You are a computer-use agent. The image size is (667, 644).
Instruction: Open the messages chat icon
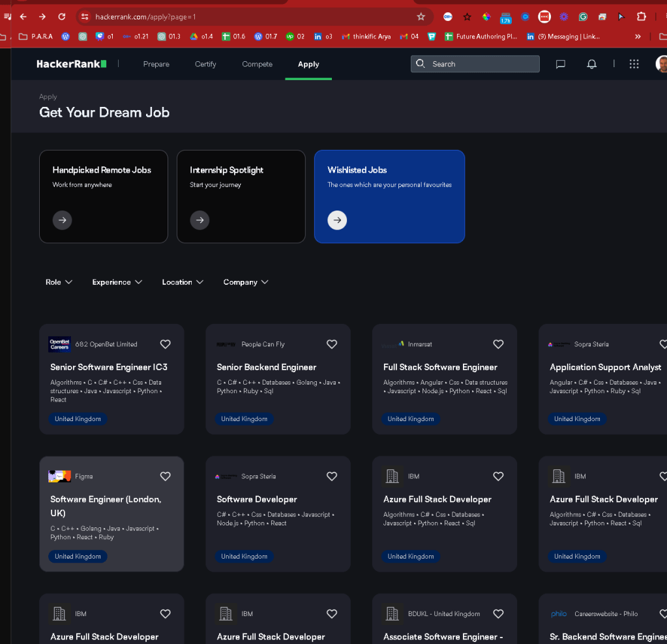point(561,64)
